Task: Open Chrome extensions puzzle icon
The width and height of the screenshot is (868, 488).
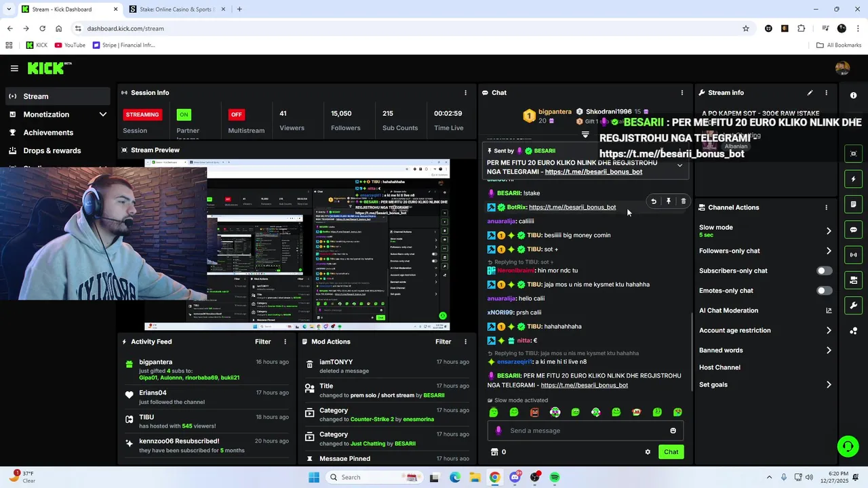Action: [802, 28]
